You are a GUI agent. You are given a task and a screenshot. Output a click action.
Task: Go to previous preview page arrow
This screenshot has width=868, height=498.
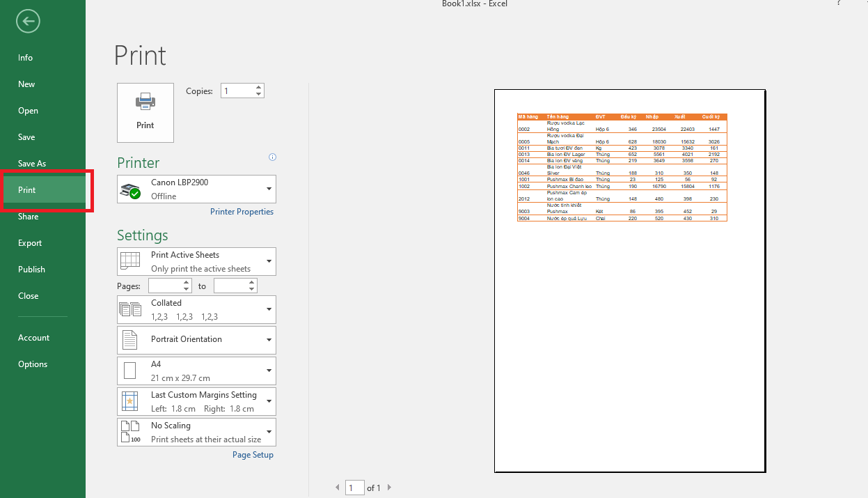(338, 488)
